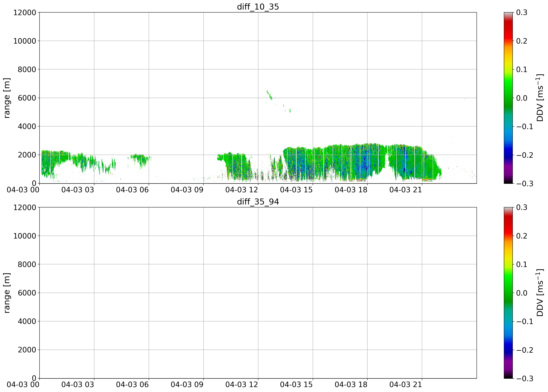Click y-axis tick 2000 of diff_10_35 plot
This screenshot has width=548, height=392.
point(27,155)
